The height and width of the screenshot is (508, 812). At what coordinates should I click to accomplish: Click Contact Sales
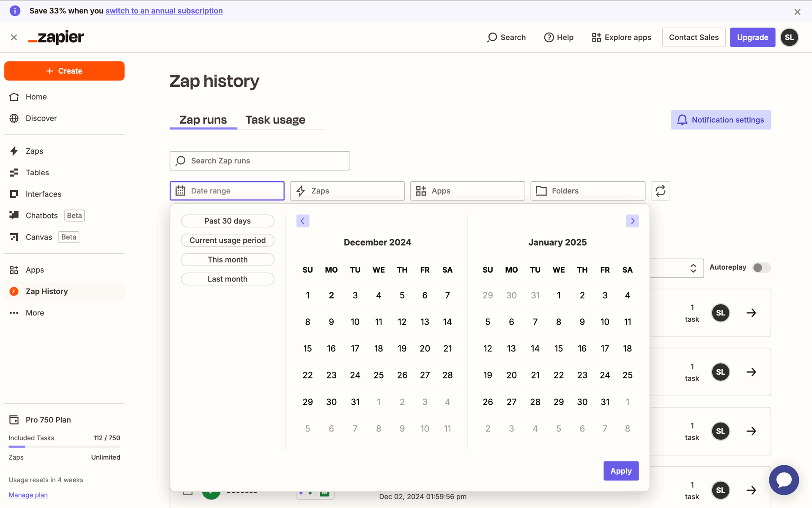(694, 37)
